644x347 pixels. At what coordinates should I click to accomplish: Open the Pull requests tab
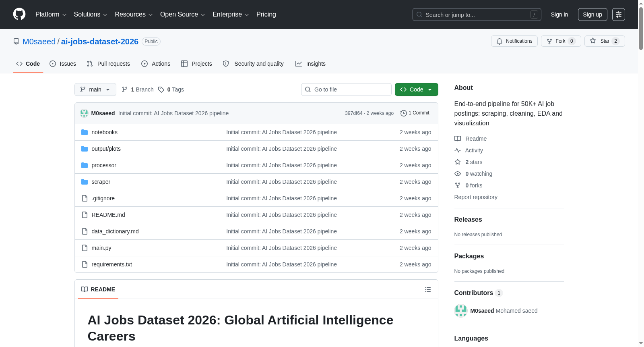[108, 64]
